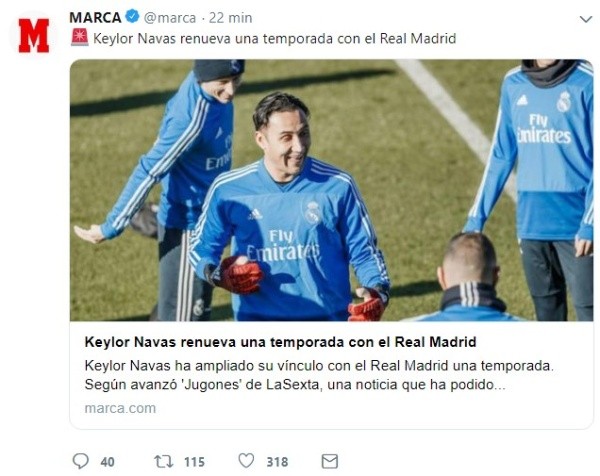Open the Keylor Navas training photo
Viewport: 600px width, 476px height.
pyautogui.click(x=331, y=190)
